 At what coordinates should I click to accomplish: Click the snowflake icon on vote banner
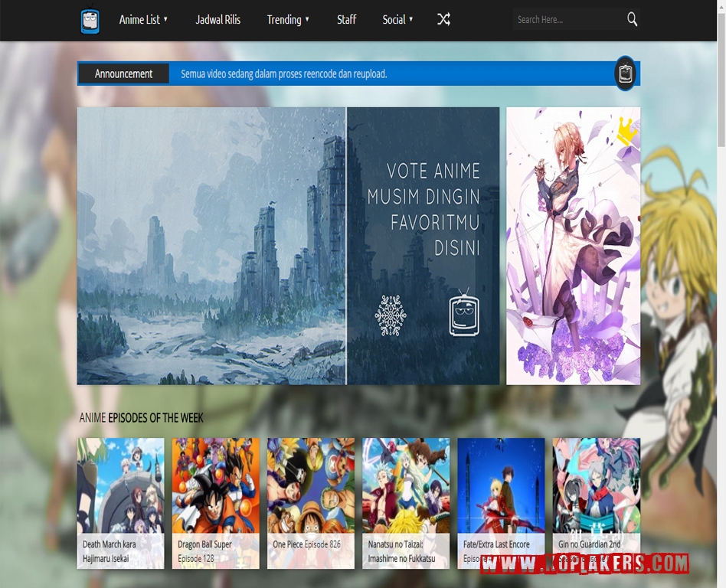391,315
